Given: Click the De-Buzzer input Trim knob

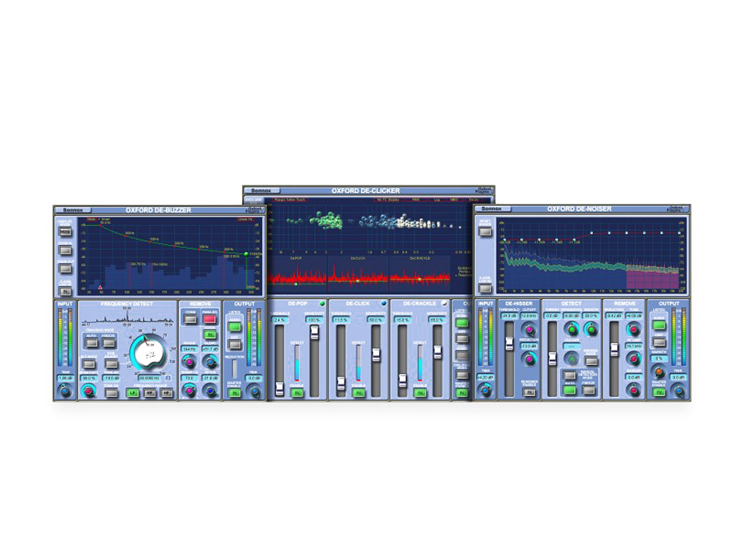Looking at the screenshot, I should point(65,392).
